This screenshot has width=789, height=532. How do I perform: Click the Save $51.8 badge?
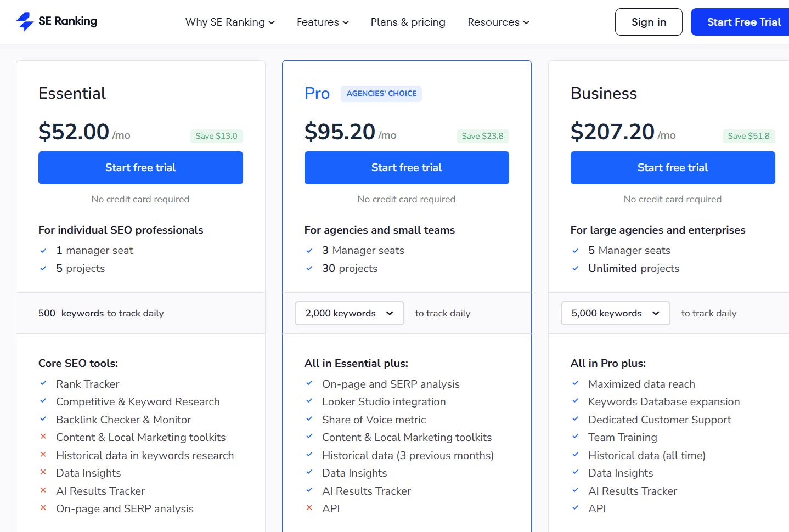click(748, 136)
